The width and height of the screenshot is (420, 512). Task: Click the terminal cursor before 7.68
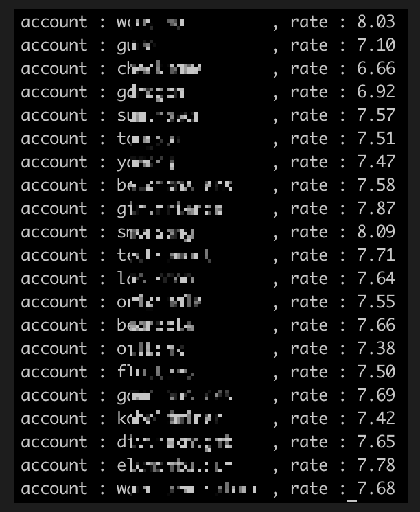352,500
